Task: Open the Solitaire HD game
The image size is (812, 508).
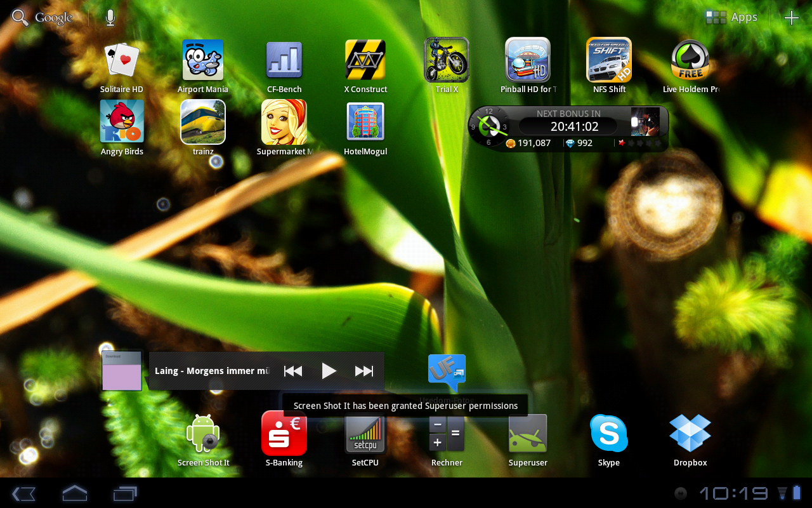Action: 121,66
